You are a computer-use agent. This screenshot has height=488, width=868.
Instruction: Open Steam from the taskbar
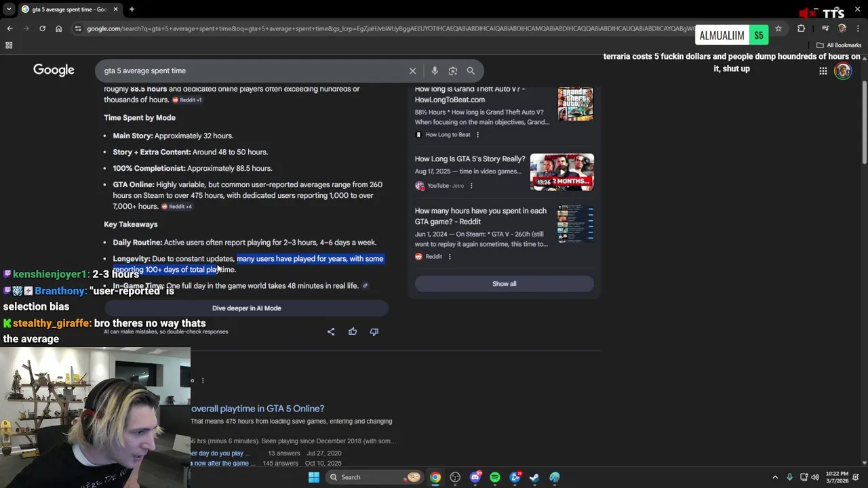pos(534,477)
